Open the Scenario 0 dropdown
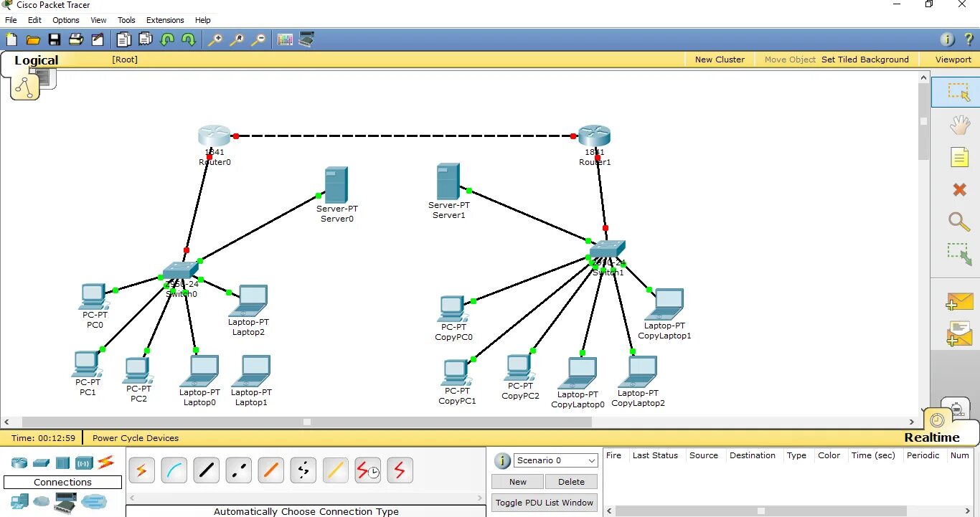The image size is (980, 517). [556, 460]
